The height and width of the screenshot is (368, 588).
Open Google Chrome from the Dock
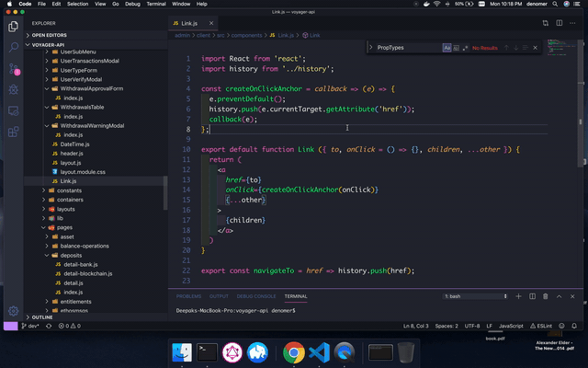(293, 351)
